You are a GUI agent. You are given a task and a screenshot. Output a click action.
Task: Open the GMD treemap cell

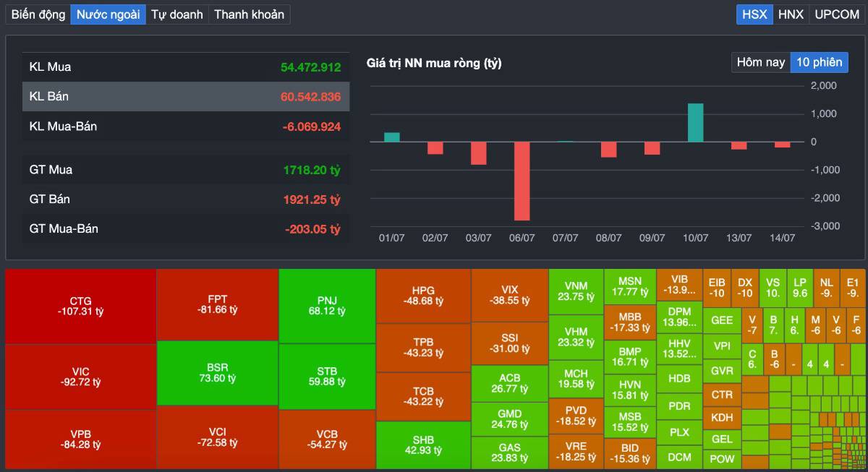[x=509, y=419]
